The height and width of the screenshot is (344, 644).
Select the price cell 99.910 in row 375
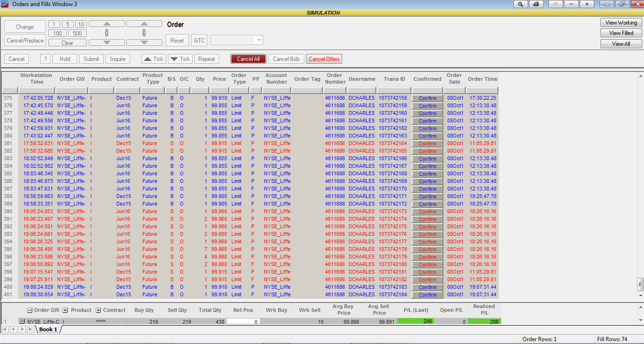[x=219, y=98]
